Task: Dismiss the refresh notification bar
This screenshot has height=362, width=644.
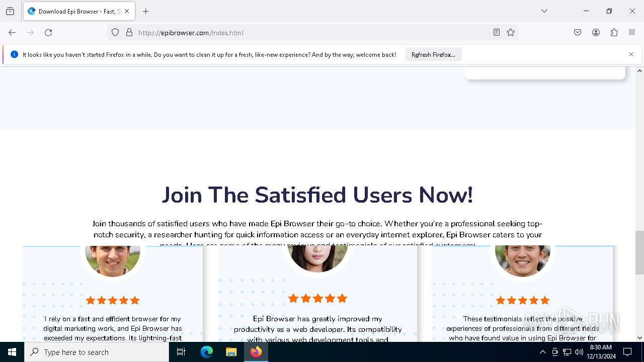Action: point(631,54)
